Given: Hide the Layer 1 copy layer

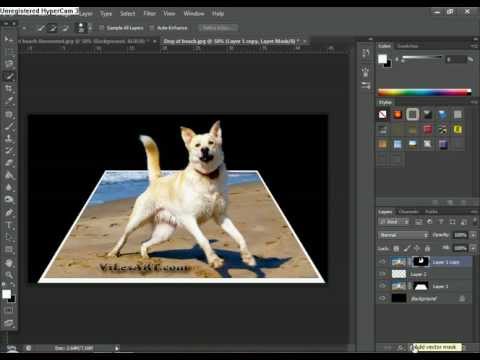Looking at the screenshot, I should [x=382, y=262].
